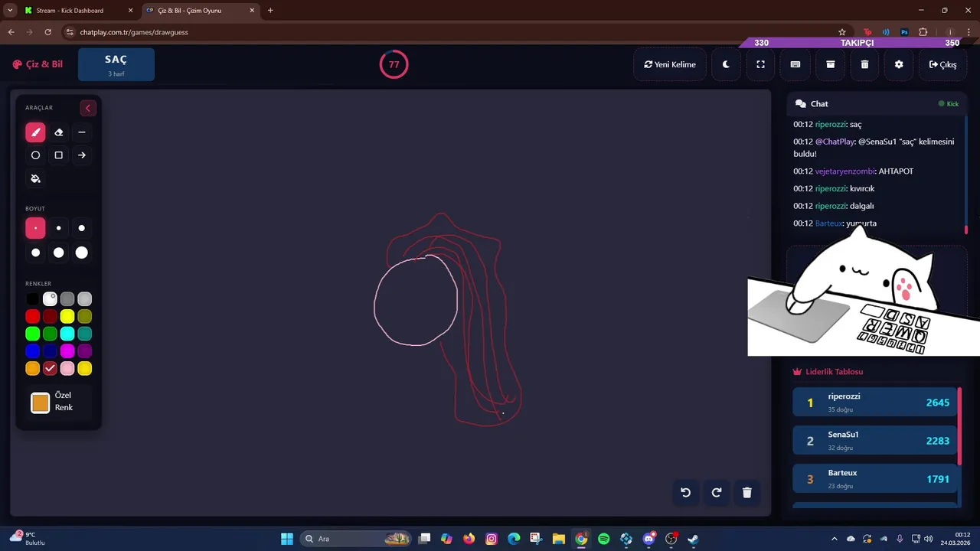980x551 pixels.
Task: Select the eraser tool
Action: 58,132
